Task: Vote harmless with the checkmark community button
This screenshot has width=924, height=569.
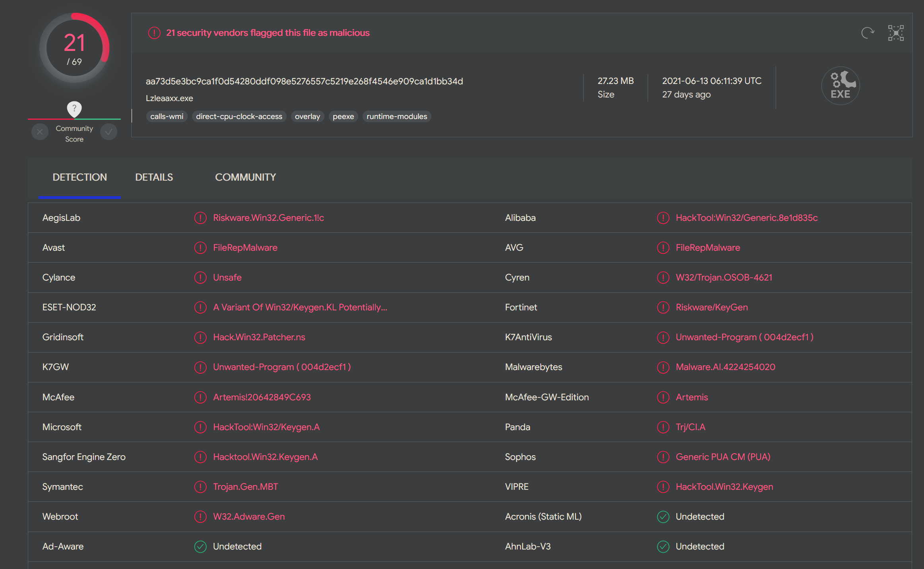Action: [x=109, y=132]
